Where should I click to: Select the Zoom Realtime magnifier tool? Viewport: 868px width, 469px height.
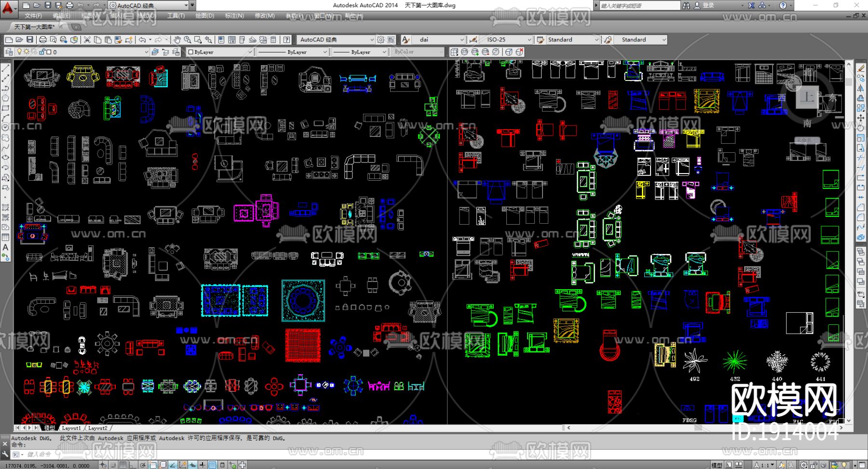188,40
